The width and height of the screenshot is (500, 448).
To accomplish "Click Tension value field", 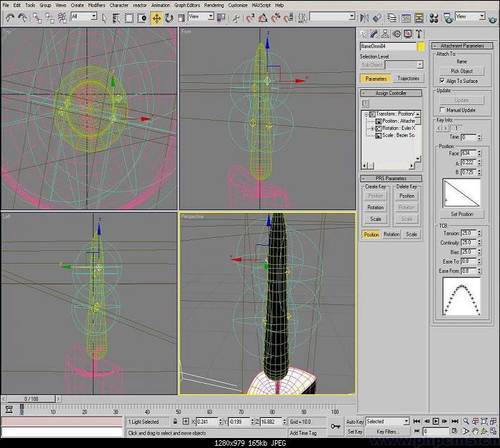I will click(469, 233).
